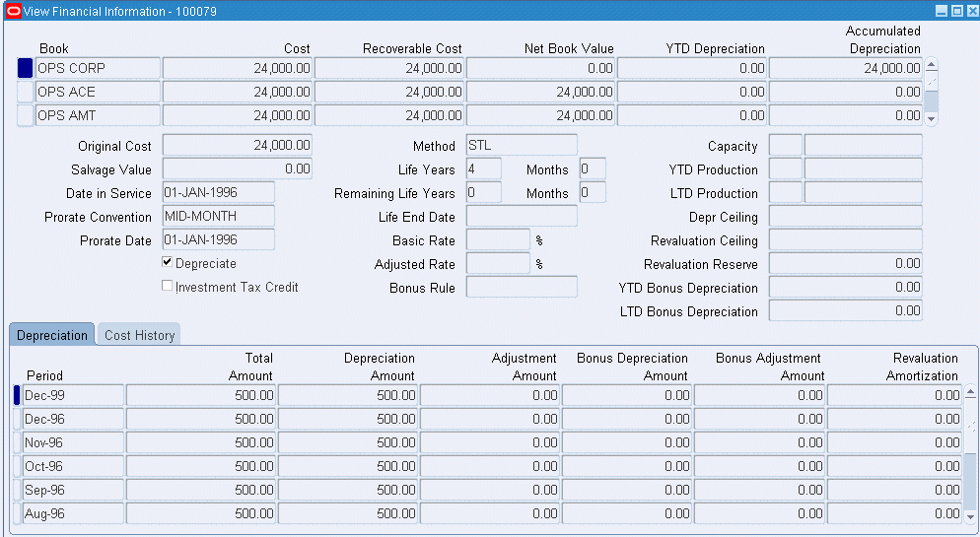
Task: Select the OPS CORP row indicator
Action: [25, 68]
